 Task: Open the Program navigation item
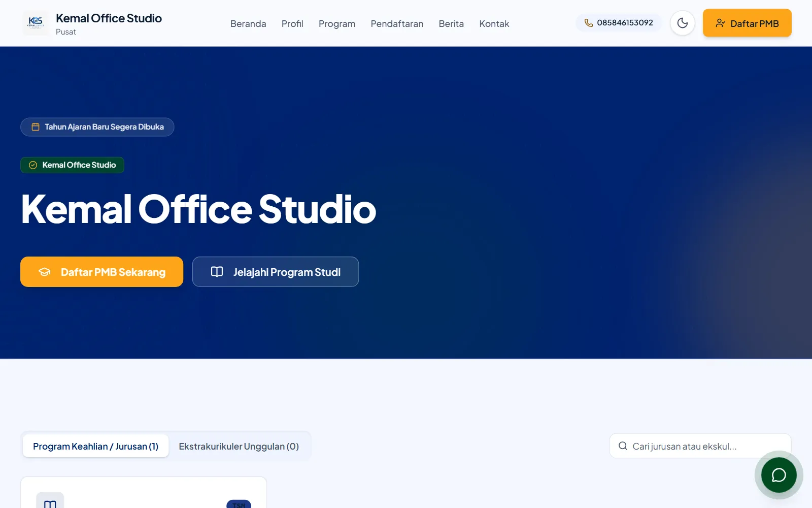[337, 23]
